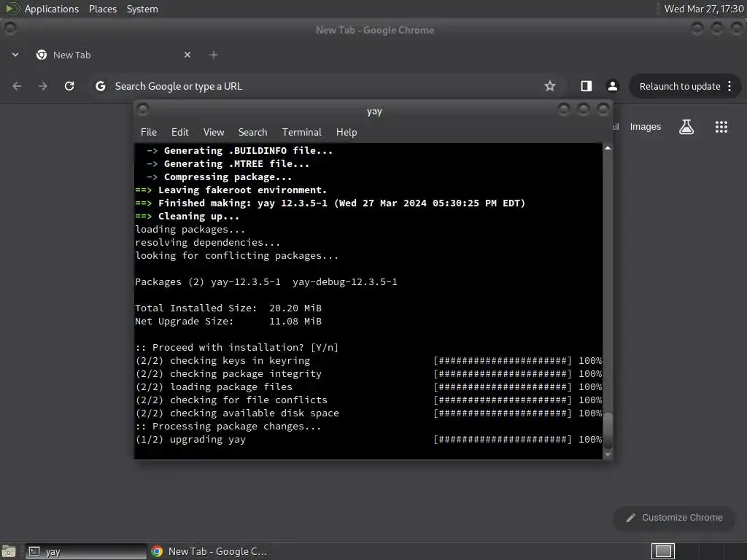Open the Google apps grid
747x560 pixels.
(x=721, y=127)
